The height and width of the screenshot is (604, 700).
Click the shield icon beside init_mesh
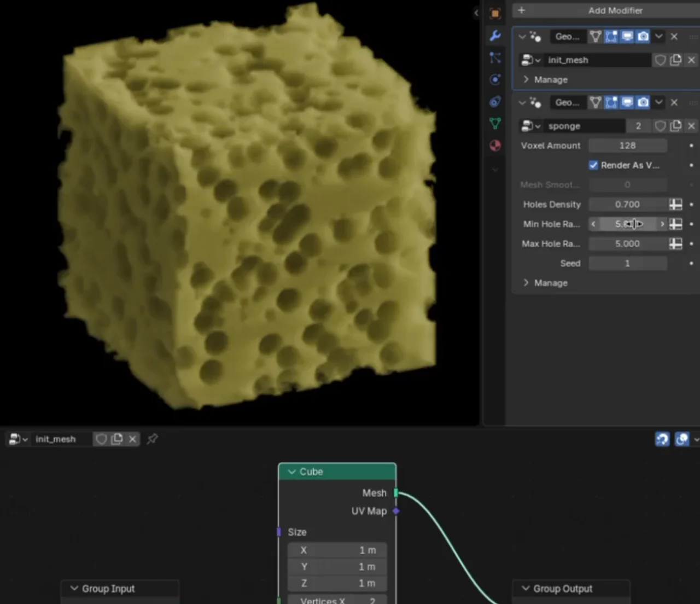[660, 60]
